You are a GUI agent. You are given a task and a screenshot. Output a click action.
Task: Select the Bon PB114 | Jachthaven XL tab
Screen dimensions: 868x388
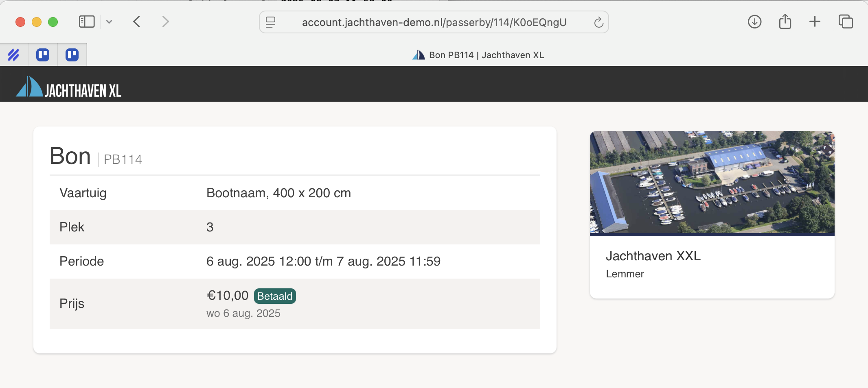(478, 55)
